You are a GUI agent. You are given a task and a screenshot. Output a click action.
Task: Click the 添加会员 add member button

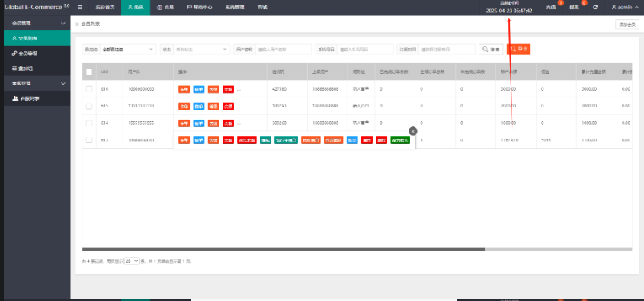click(x=627, y=24)
